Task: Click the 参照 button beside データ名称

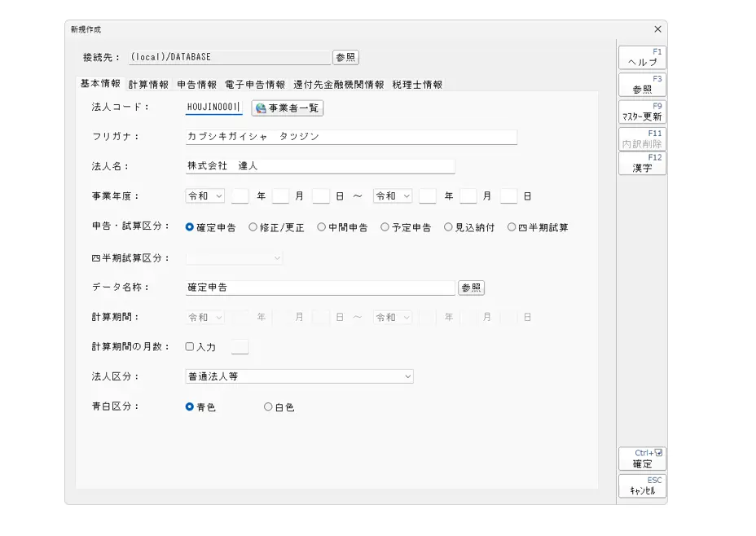Action: pos(471,288)
